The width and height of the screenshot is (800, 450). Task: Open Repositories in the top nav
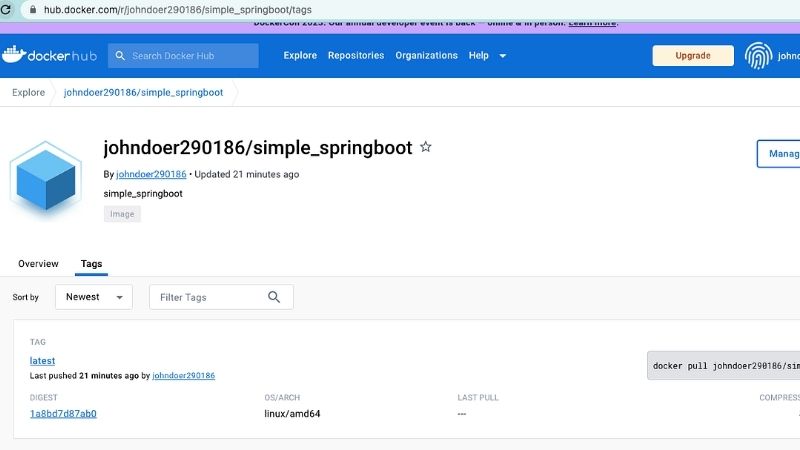pos(356,55)
